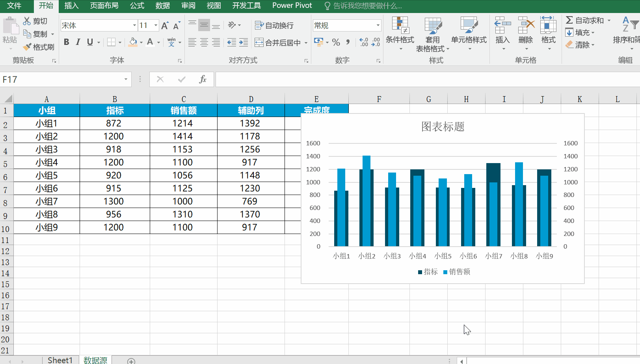The width and height of the screenshot is (640, 364).
Task: Open Cell Styles (单元格样式)
Action: (x=469, y=33)
